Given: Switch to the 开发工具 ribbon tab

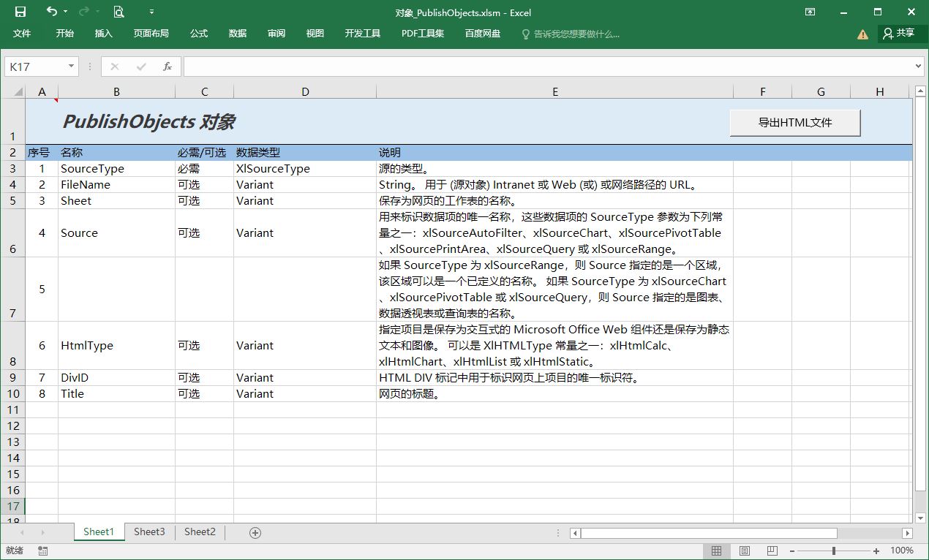Looking at the screenshot, I should [361, 33].
